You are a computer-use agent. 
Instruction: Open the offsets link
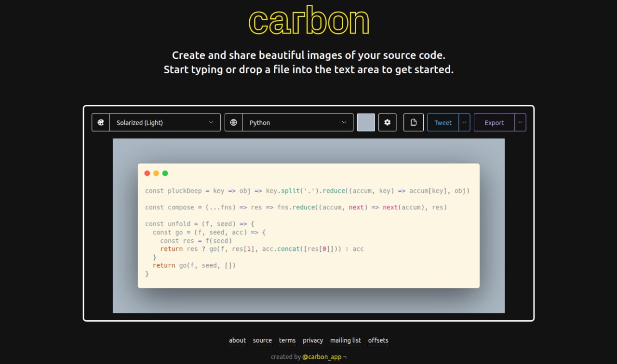378,340
